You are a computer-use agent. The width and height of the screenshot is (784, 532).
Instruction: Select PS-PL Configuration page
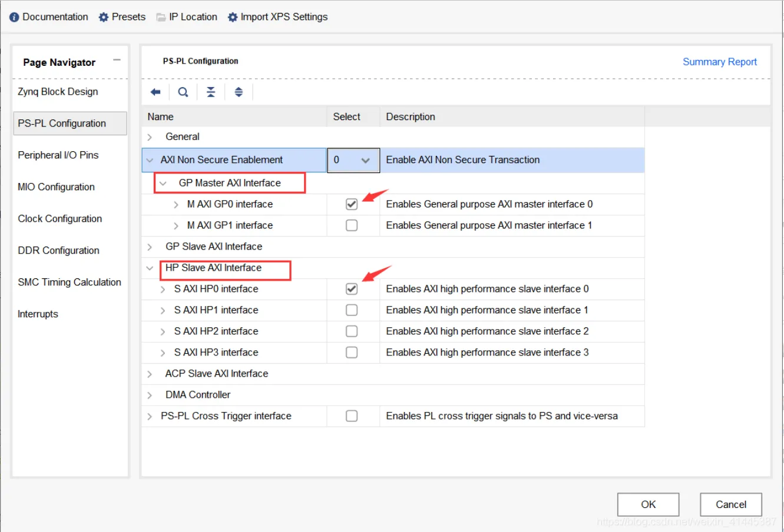pyautogui.click(x=70, y=124)
